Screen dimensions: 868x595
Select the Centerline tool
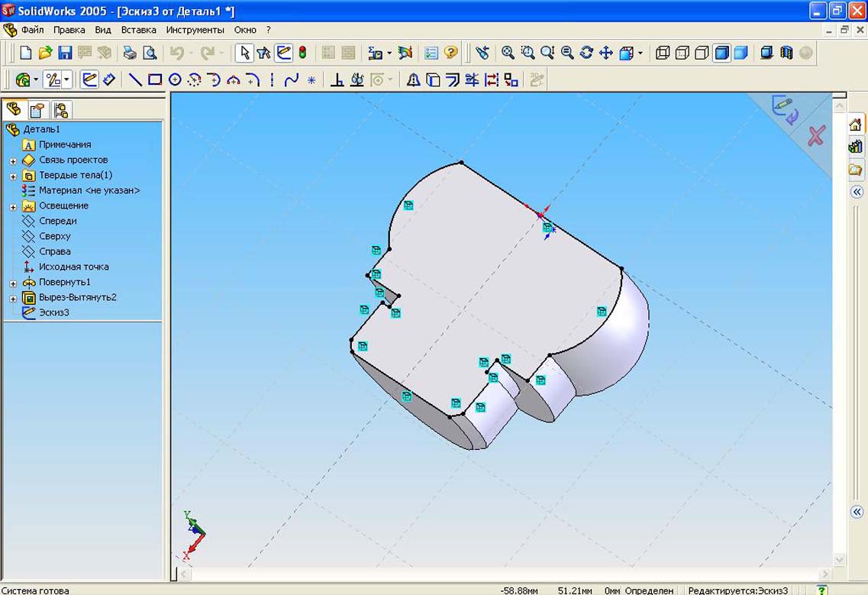[x=273, y=79]
